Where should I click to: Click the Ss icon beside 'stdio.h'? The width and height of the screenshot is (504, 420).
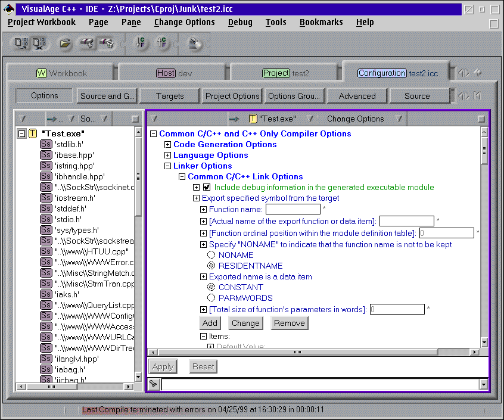point(46,219)
